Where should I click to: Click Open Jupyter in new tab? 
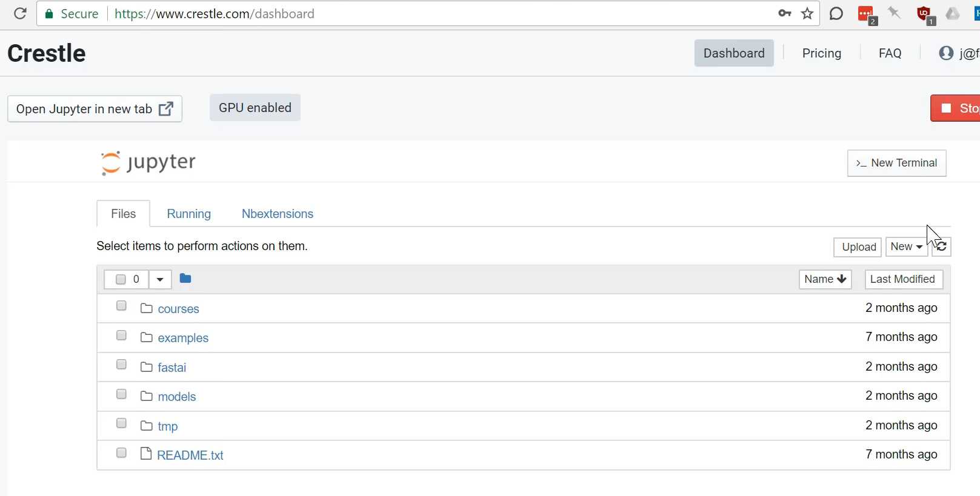[95, 109]
